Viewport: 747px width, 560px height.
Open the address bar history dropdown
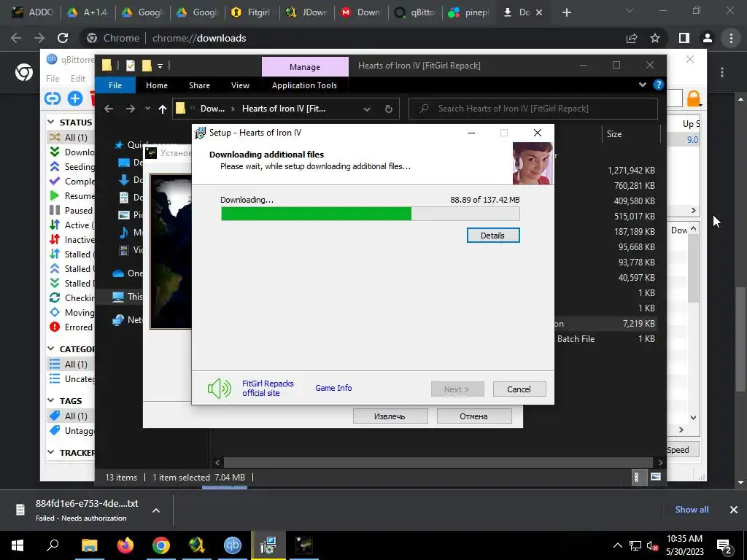(x=367, y=109)
